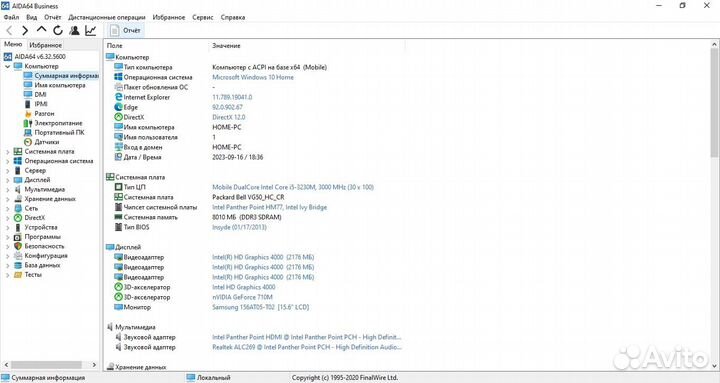The image size is (720, 383).
Task: Open the Вид menu
Action: click(32, 17)
